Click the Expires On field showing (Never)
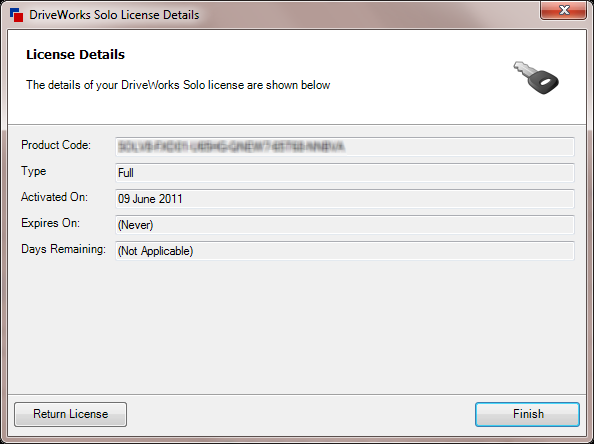Image resolution: width=594 pixels, height=444 pixels. (x=345, y=225)
